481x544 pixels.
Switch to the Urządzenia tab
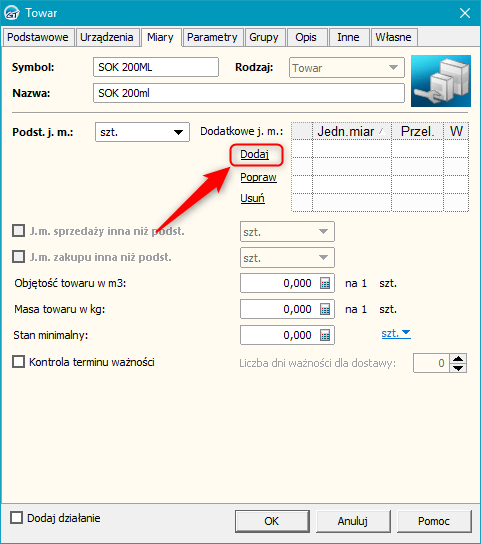pos(107,37)
